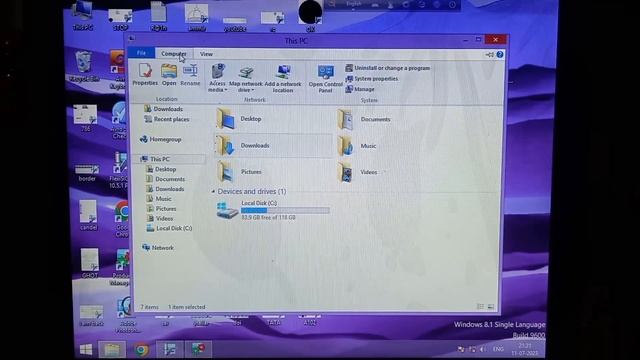Click Recent places in the sidebar
Image resolution: width=640 pixels, height=360 pixels.
pos(167,119)
